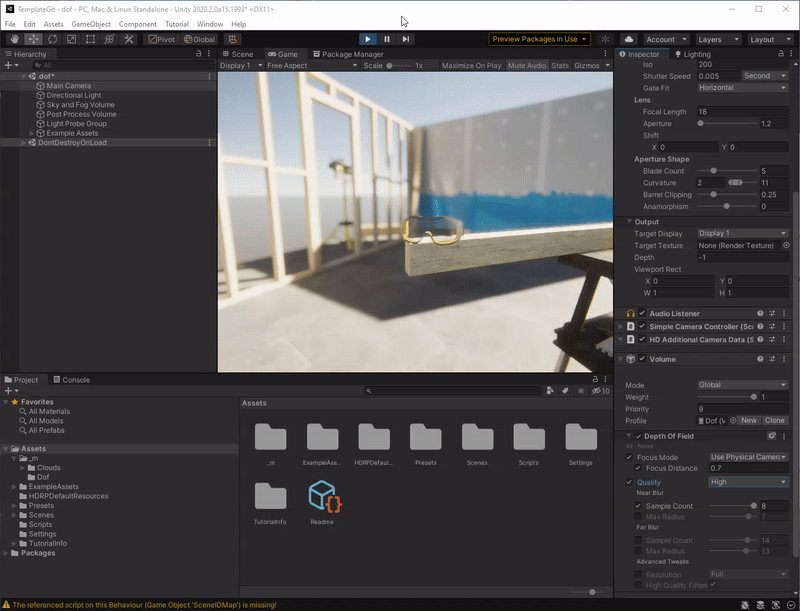
Task: Open the Gate Fit Horizontal dropdown
Action: (742, 88)
